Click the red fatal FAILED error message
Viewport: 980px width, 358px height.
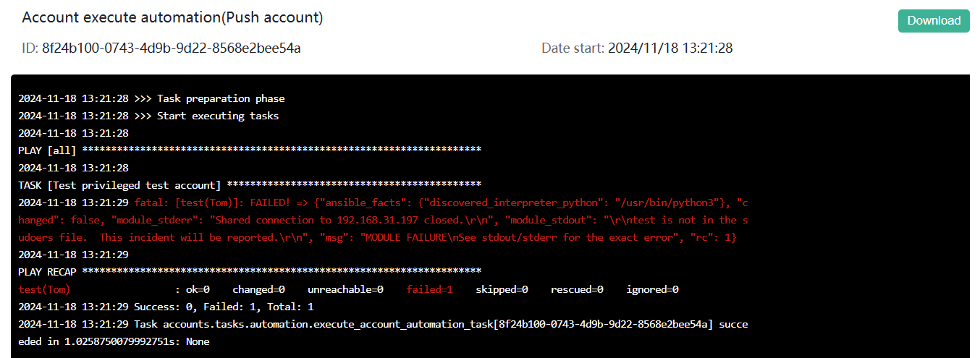[x=384, y=220]
